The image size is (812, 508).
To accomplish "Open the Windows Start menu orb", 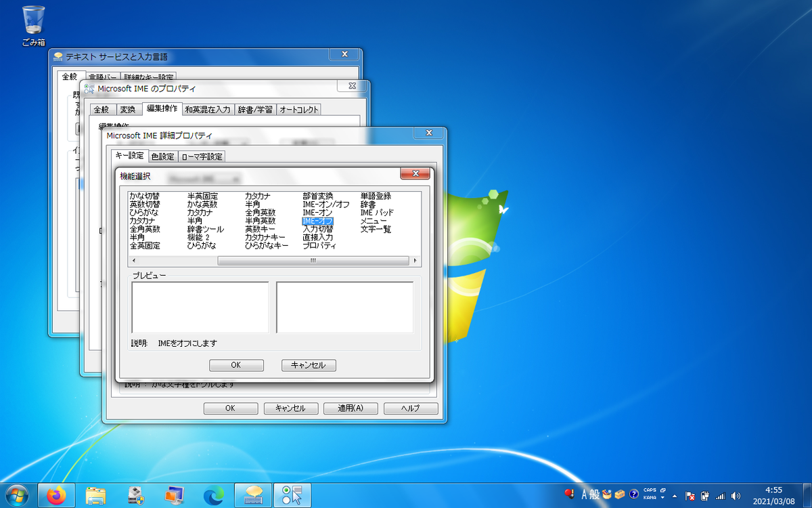I will [16, 496].
